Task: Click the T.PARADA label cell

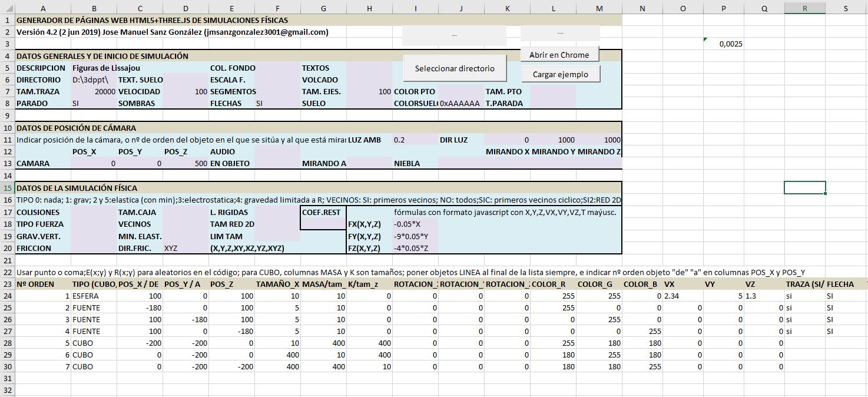Action: pyautogui.click(x=507, y=104)
